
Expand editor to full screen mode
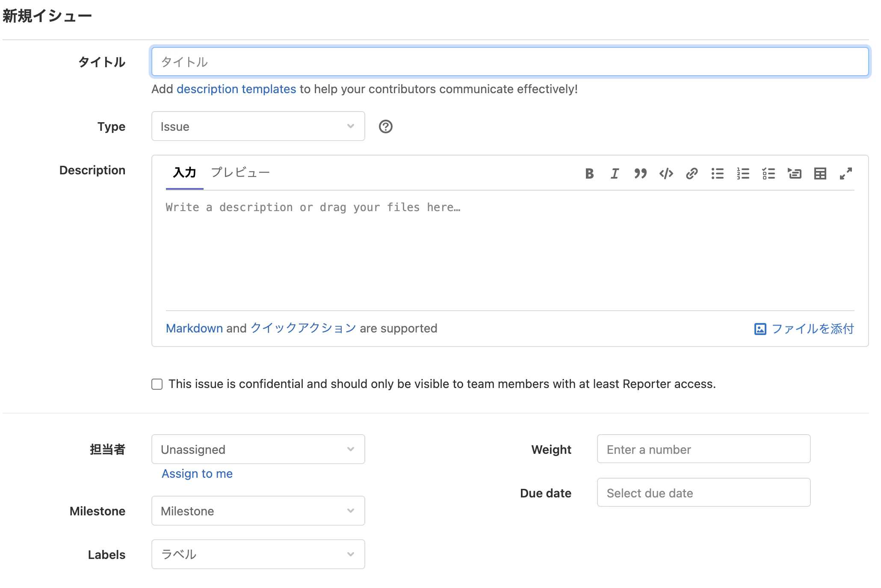click(x=846, y=173)
